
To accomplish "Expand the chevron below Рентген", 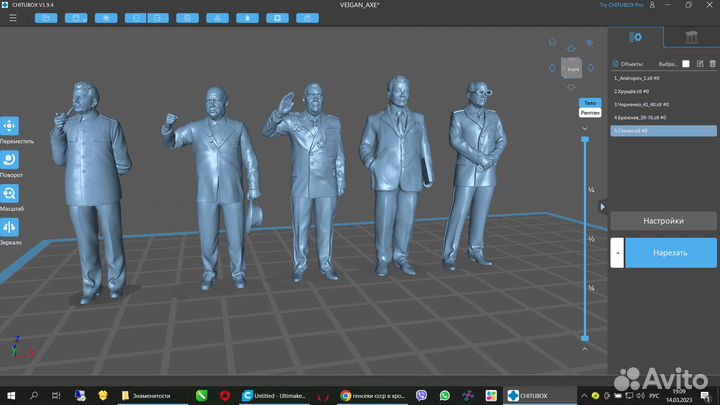I will pyautogui.click(x=586, y=128).
